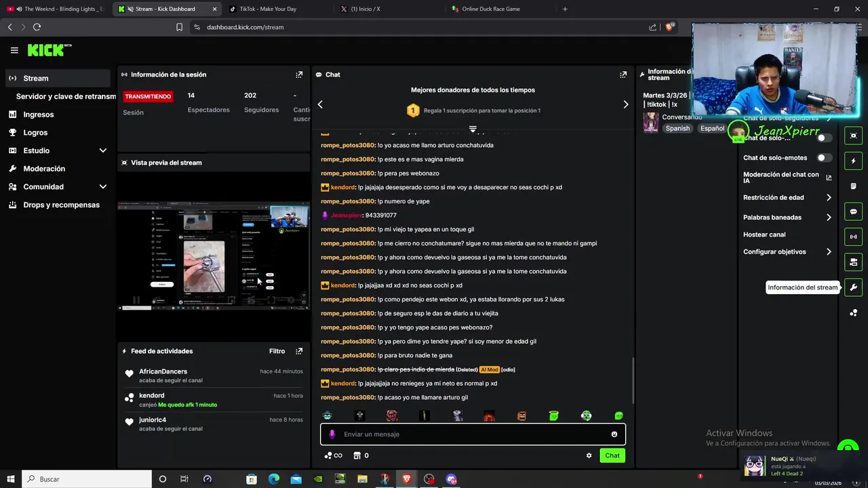
Task: Click the Windows Buscar search box
Action: coord(86,479)
